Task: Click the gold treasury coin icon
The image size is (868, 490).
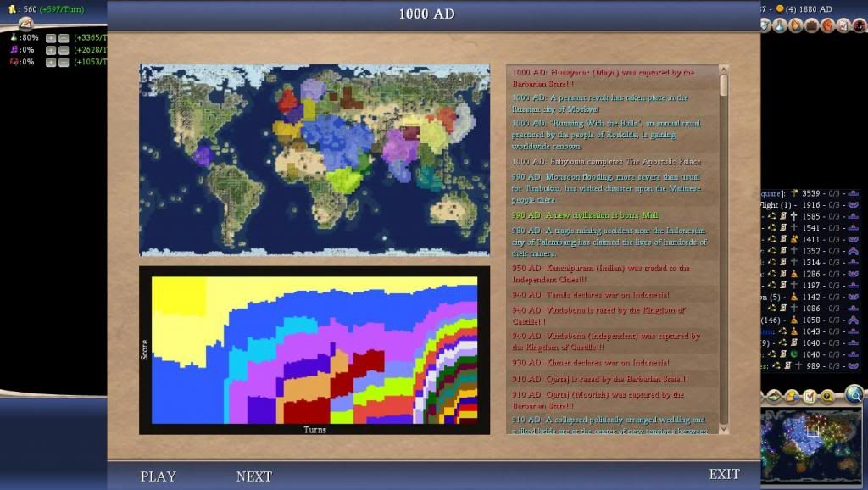Action: (12, 9)
